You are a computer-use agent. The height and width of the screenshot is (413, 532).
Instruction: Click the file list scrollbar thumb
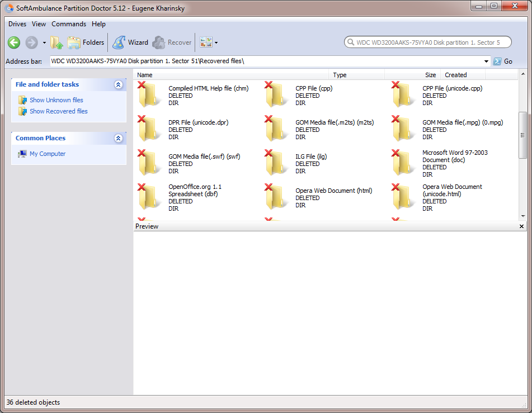(522, 135)
